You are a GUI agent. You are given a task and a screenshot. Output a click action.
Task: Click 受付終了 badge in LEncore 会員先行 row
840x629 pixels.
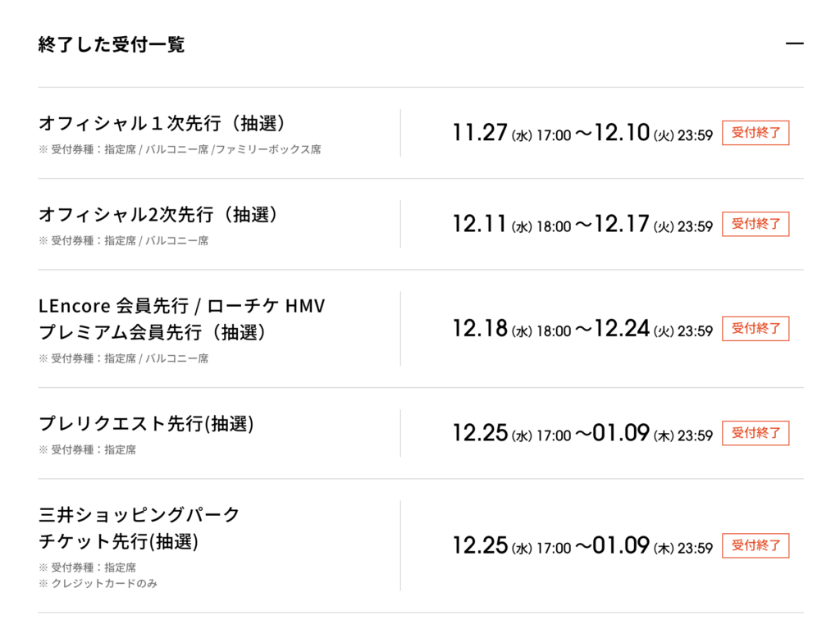755,329
